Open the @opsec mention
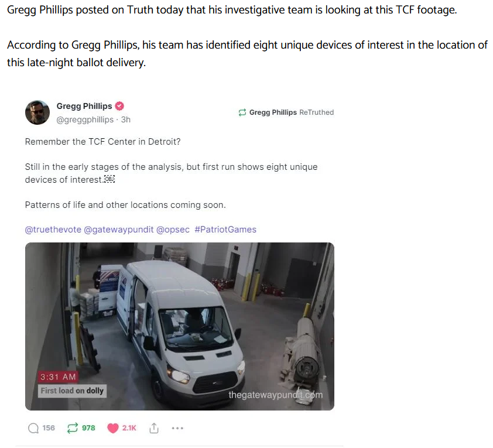 173,230
